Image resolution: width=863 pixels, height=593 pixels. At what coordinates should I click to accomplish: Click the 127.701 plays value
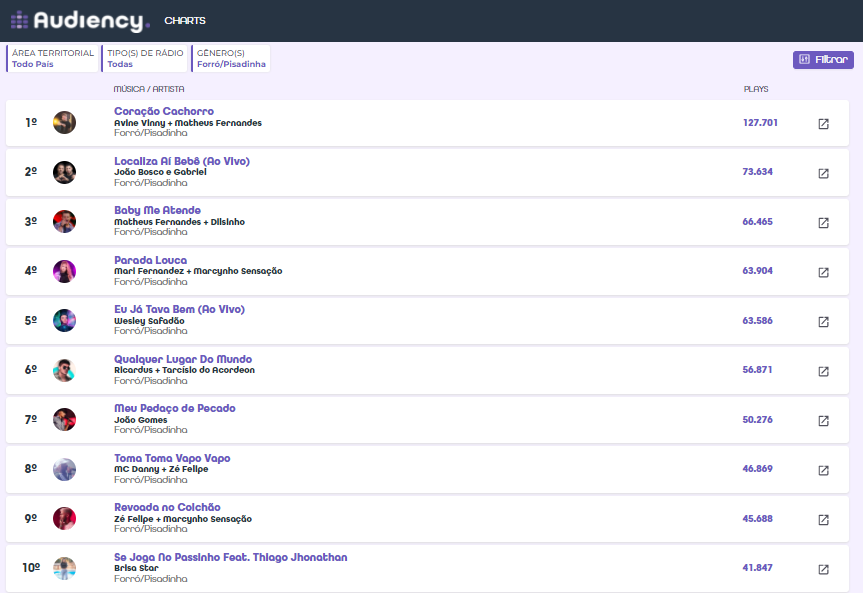(x=760, y=123)
